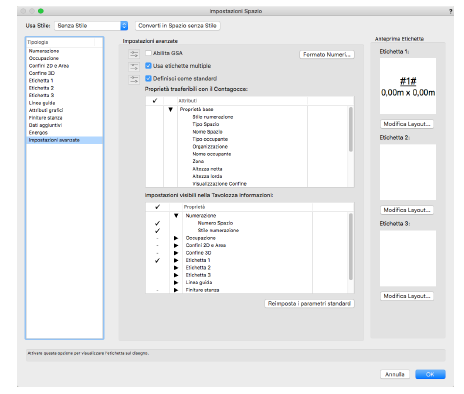The height and width of the screenshot is (394, 464).
Task: Click Modifica Layout under Etichetta 3 preview
Action: [407, 296]
